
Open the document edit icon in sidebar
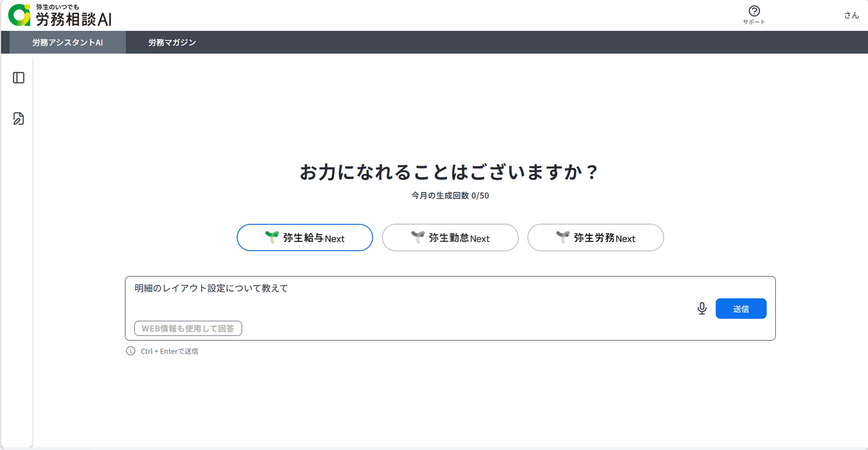[19, 119]
